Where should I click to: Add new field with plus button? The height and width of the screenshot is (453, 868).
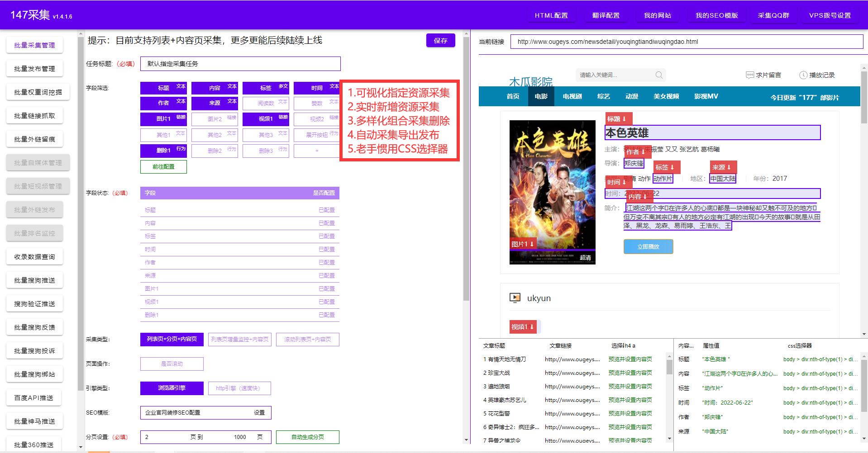[316, 151]
